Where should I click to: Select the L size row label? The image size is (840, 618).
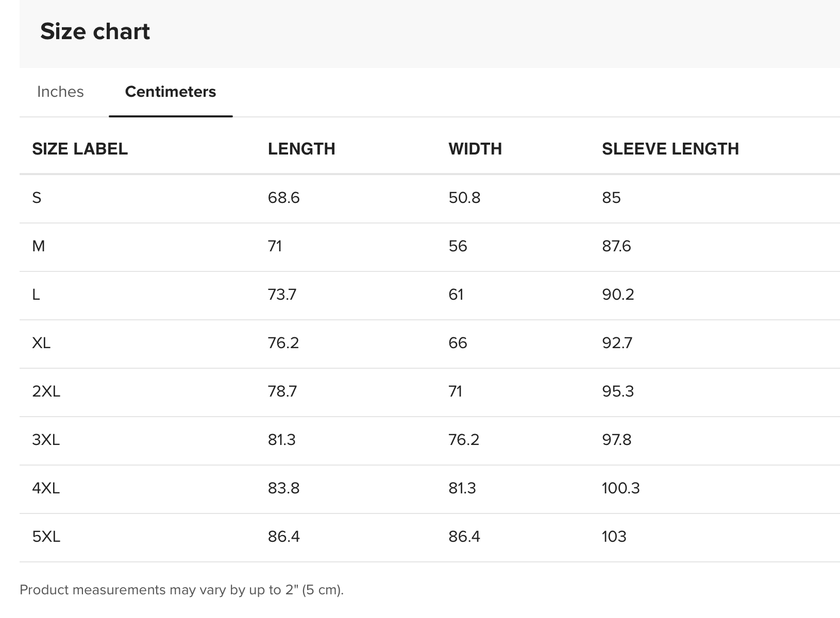click(x=36, y=295)
